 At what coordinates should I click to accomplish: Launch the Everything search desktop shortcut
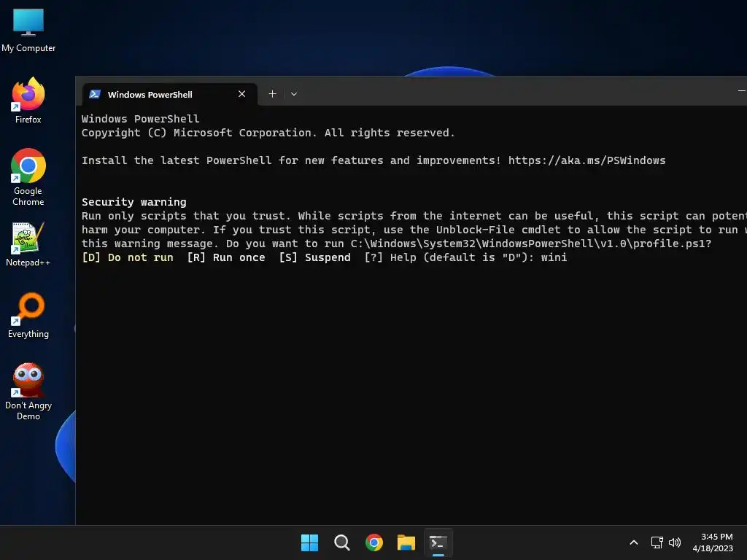pyautogui.click(x=28, y=315)
